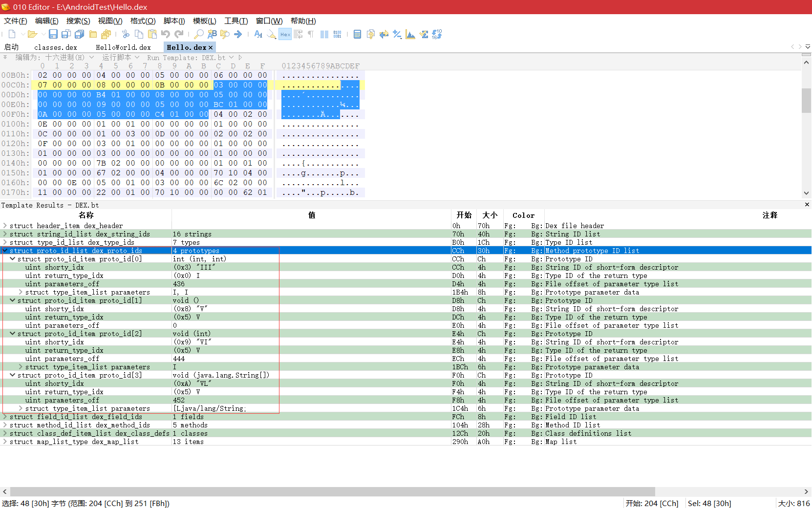Screen dimensions: 812x509
Task: Switch to the 启动 tab
Action: coord(11,47)
